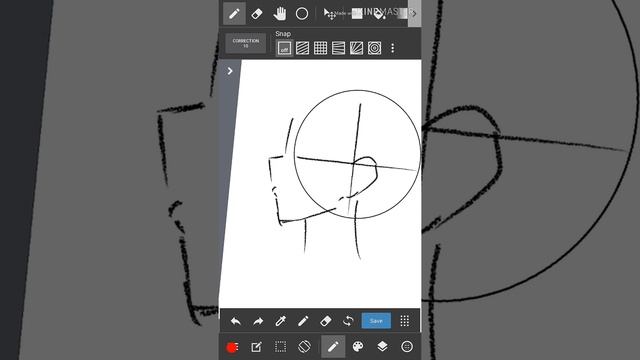This screenshot has height=360, width=640.
Task: Select the circle shape tool
Action: tap(302, 14)
